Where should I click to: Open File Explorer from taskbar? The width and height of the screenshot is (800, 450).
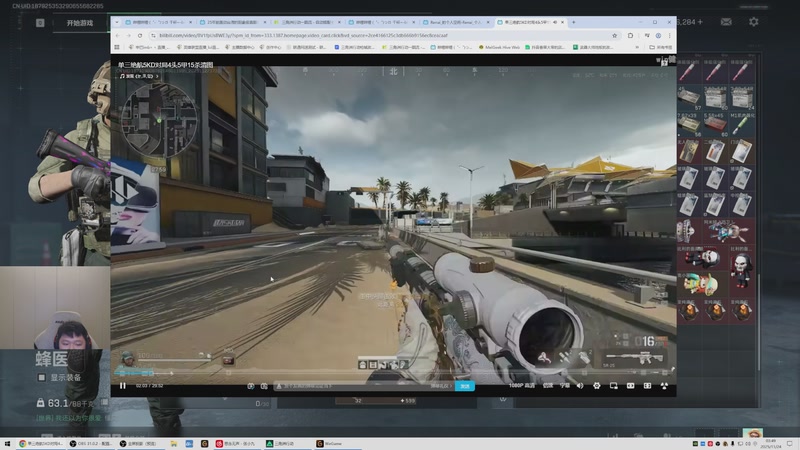pyautogui.click(x=174, y=444)
